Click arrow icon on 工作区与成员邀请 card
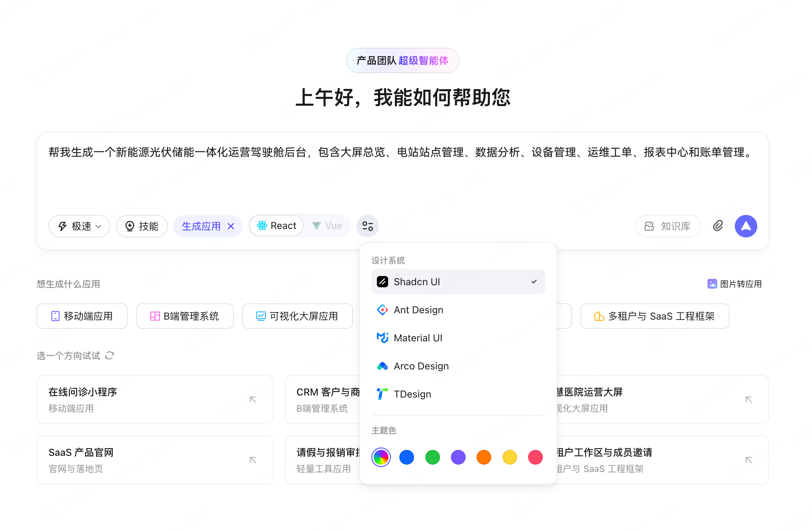Image resolution: width=812 pixels, height=531 pixels. pyautogui.click(x=748, y=460)
